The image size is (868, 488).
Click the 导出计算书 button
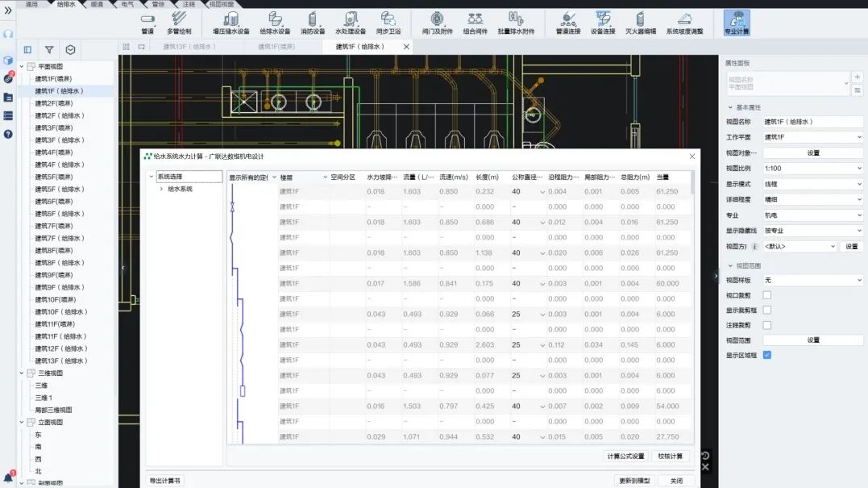pyautogui.click(x=165, y=481)
